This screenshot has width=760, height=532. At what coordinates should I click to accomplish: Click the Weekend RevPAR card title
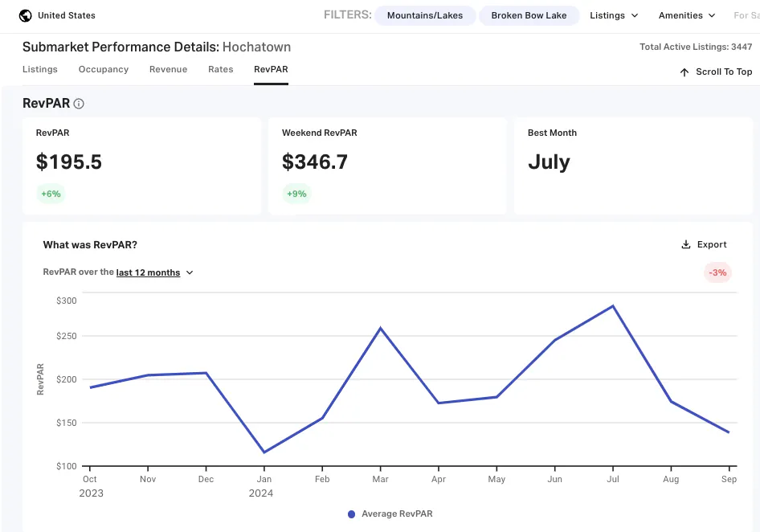[x=320, y=133]
